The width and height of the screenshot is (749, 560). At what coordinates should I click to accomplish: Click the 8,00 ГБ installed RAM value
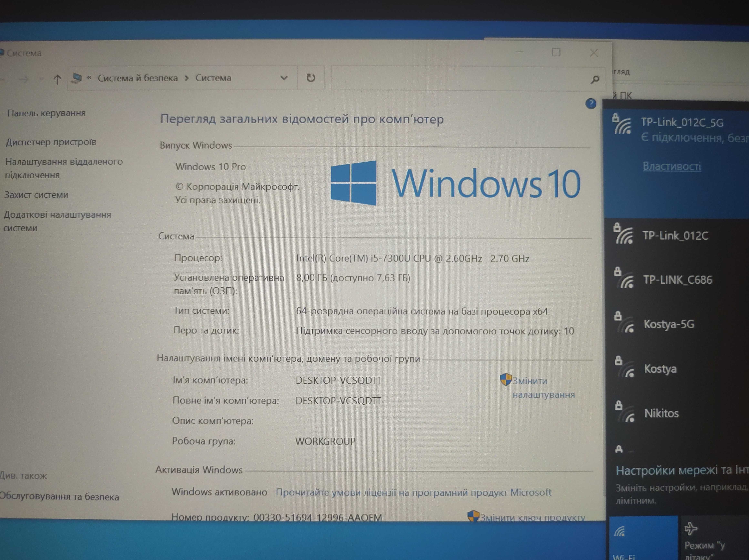353,278
